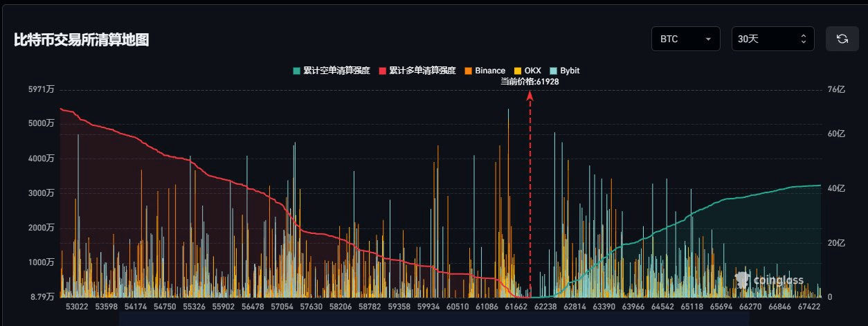Click the refresh icon button
The image size is (868, 326).
click(842, 39)
